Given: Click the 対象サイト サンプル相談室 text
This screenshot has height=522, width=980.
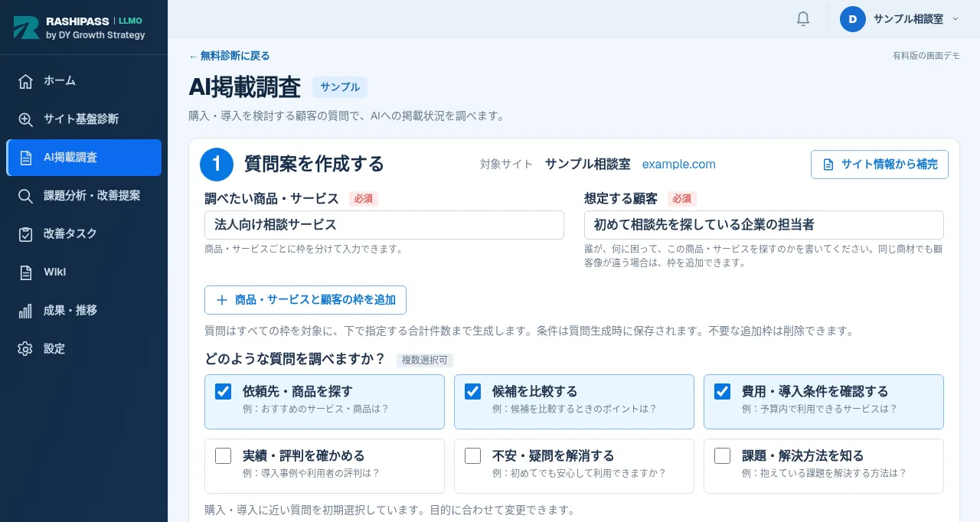Looking at the screenshot, I should [555, 164].
